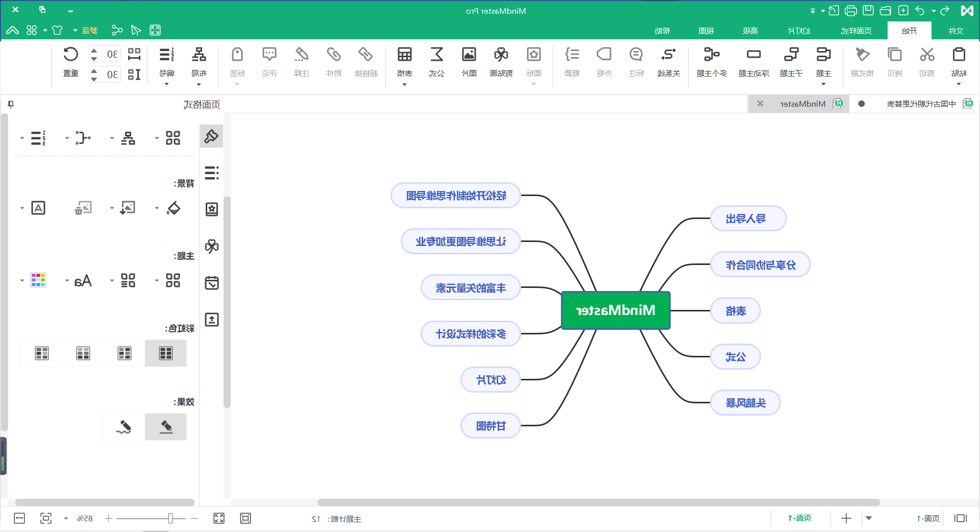Insert a 概要 summary brace
Viewport: 980px width, 532px height.
[x=572, y=62]
